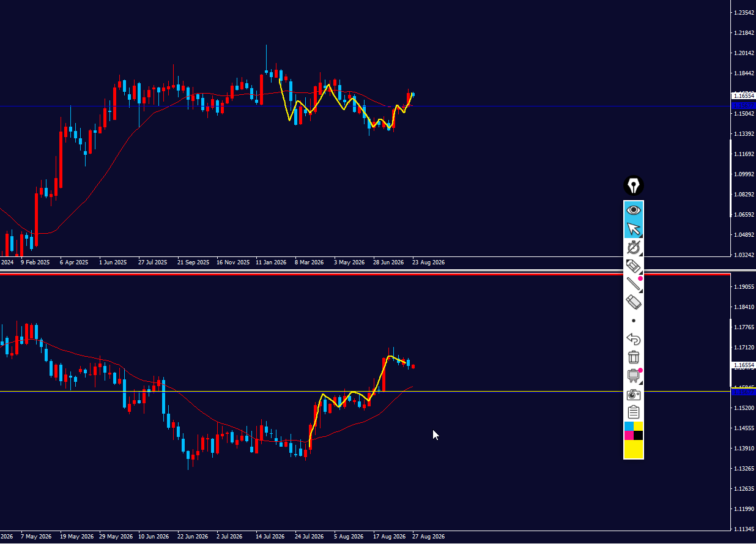Click the '1 Jun 2025' date label
Image resolution: width=756 pixels, height=544 pixels.
pos(113,263)
